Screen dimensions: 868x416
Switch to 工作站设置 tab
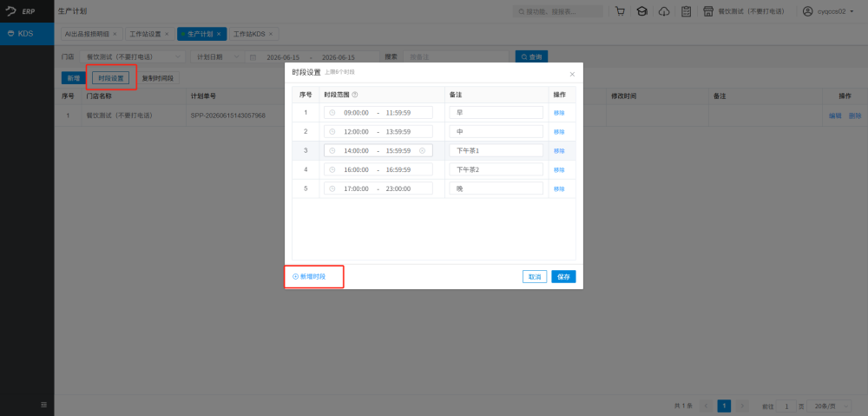coord(145,34)
